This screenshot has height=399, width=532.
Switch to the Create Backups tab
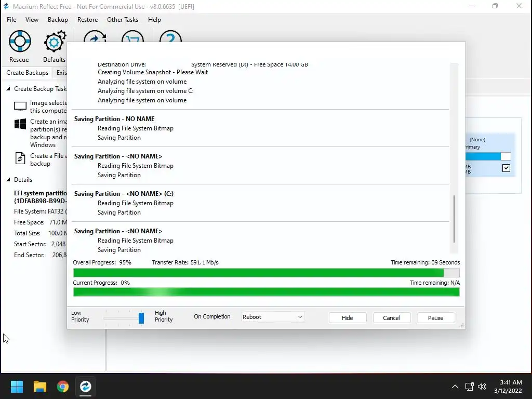[x=27, y=73]
